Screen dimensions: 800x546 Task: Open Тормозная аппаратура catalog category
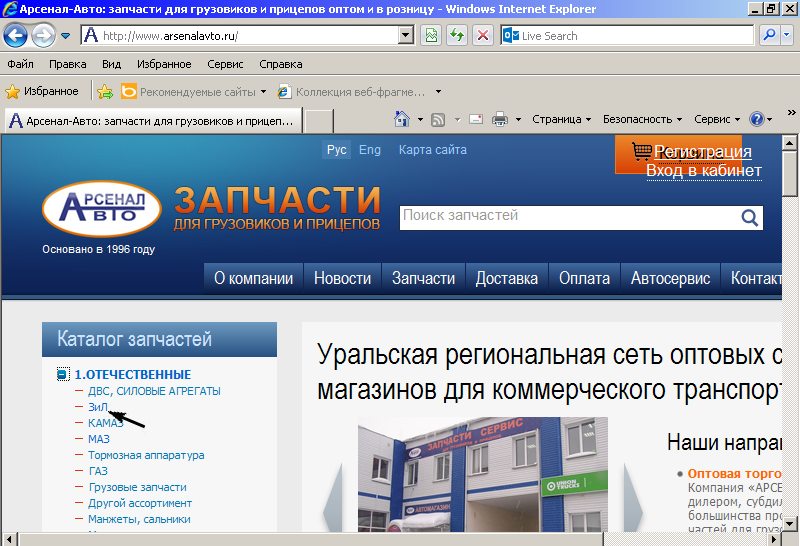(x=146, y=455)
